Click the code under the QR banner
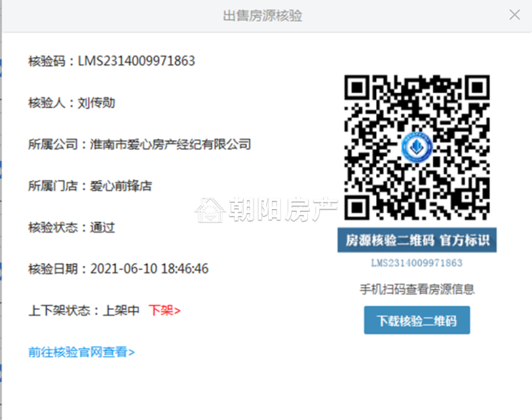Viewport: 532px width, 420px height. click(417, 263)
